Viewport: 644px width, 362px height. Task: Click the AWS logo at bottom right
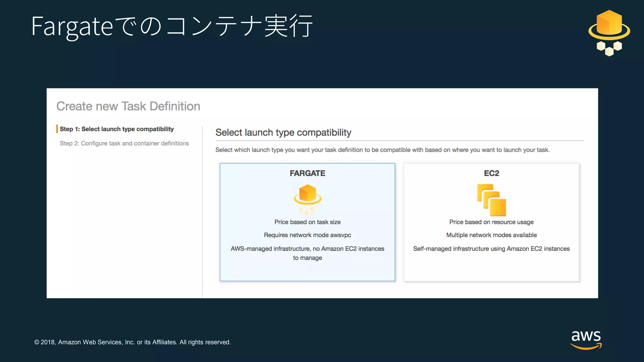pyautogui.click(x=586, y=340)
